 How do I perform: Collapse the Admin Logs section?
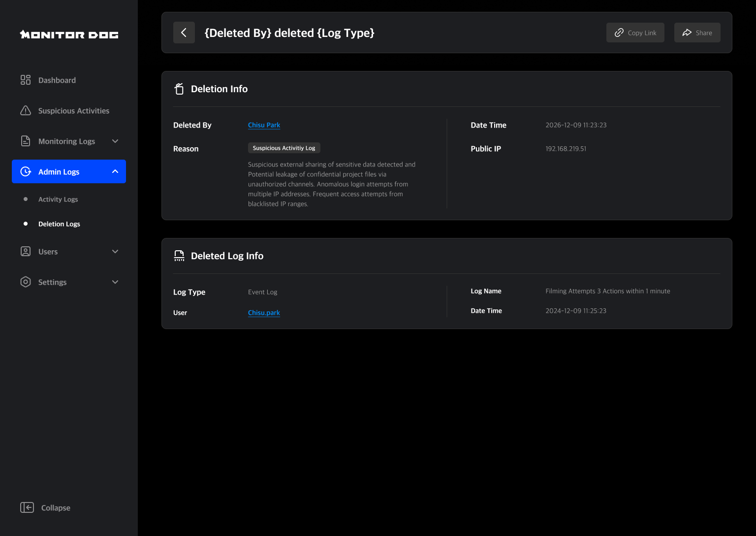click(115, 171)
